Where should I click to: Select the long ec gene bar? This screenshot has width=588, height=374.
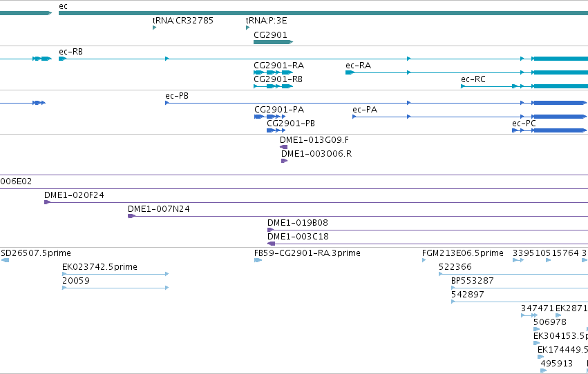point(323,14)
